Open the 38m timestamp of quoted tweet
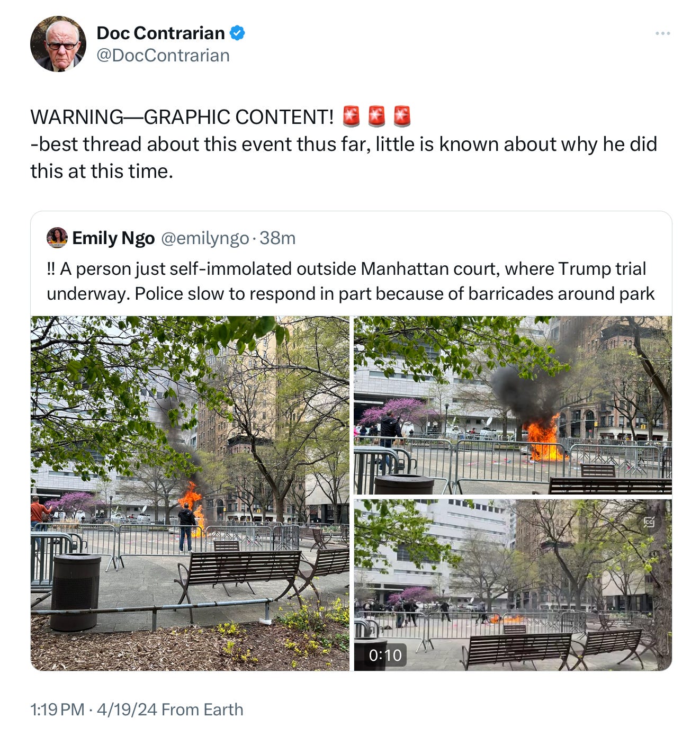Viewport: 700px width, 736px height. pos(277,238)
